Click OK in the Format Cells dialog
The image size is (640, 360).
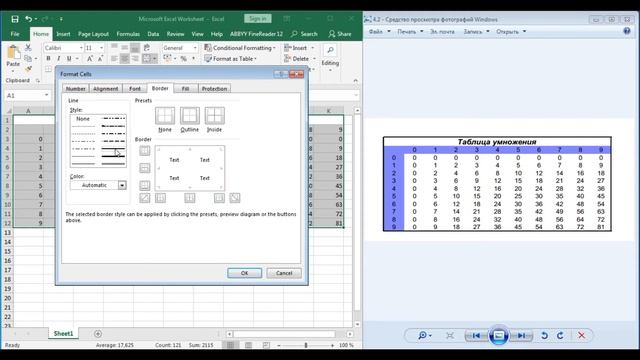244,273
